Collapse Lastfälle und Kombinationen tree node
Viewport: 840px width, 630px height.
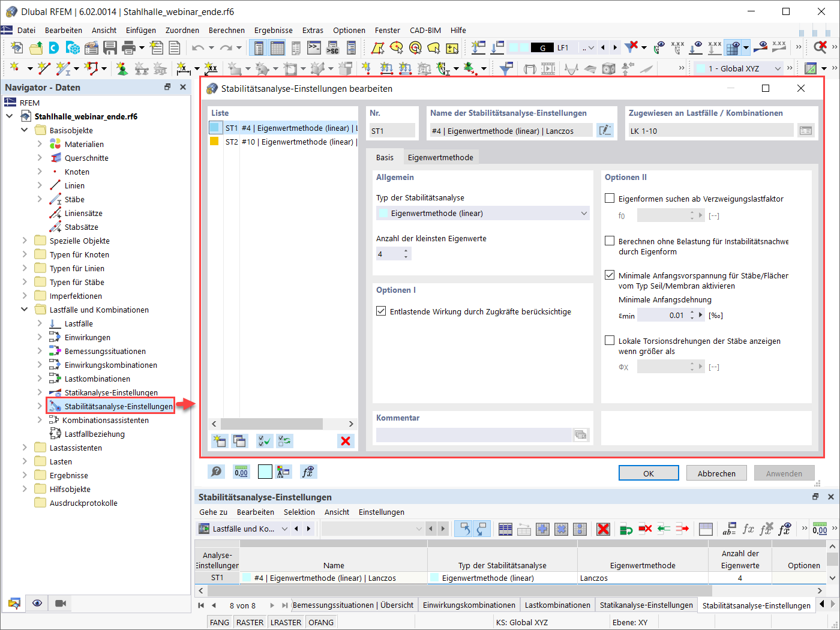[x=25, y=310]
